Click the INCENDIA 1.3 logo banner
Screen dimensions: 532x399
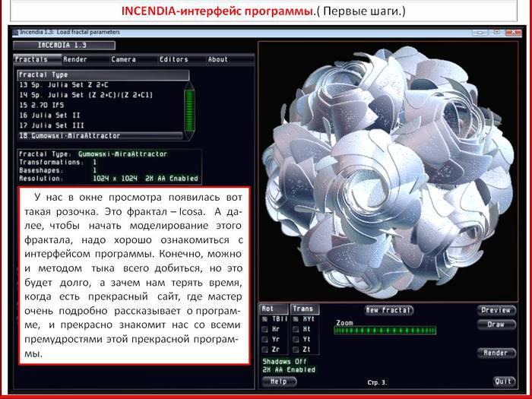[64, 46]
